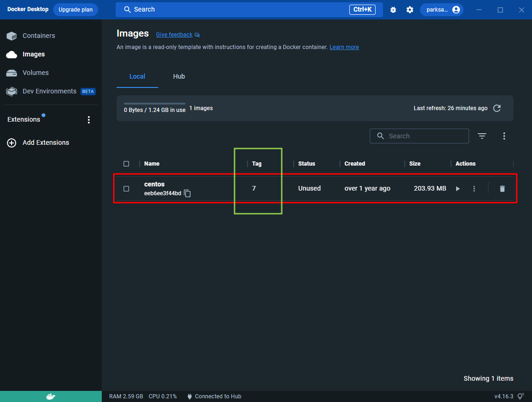Sort by the Tag column header
Image resolution: width=532 pixels, height=402 pixels.
pos(256,163)
